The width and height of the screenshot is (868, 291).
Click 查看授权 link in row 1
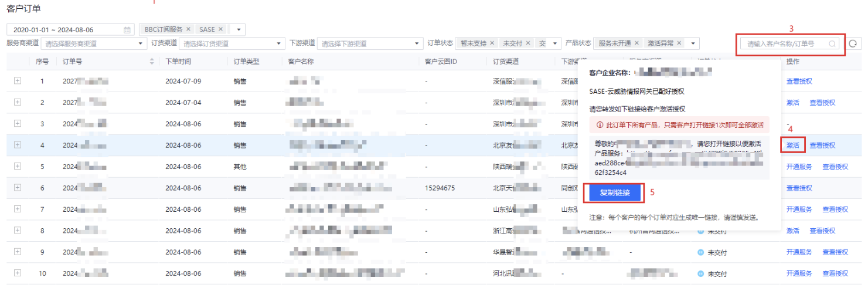coord(799,81)
